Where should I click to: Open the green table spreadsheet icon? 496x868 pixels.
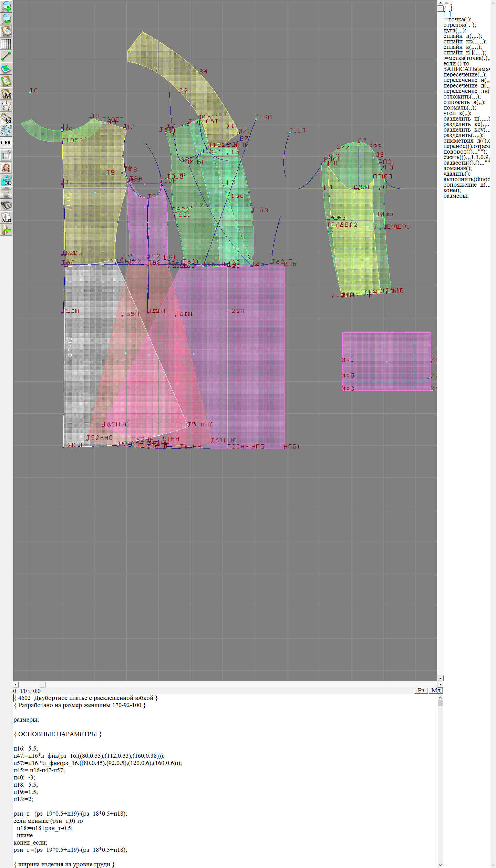tap(6, 155)
